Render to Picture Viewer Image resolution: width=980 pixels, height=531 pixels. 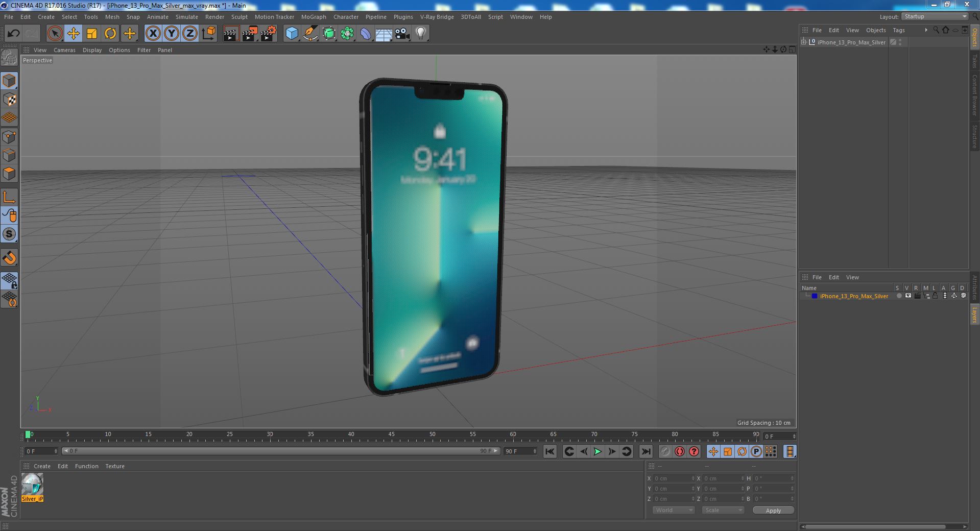click(x=250, y=34)
